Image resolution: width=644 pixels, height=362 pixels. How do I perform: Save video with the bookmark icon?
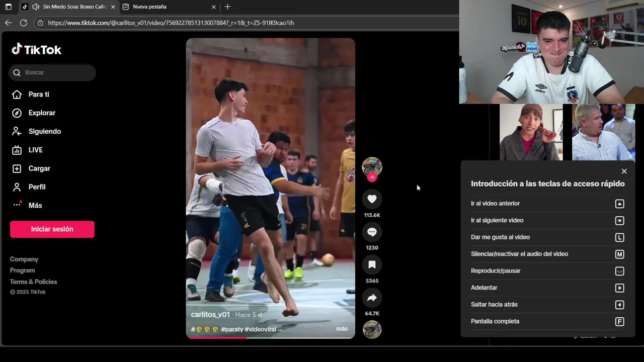372,264
